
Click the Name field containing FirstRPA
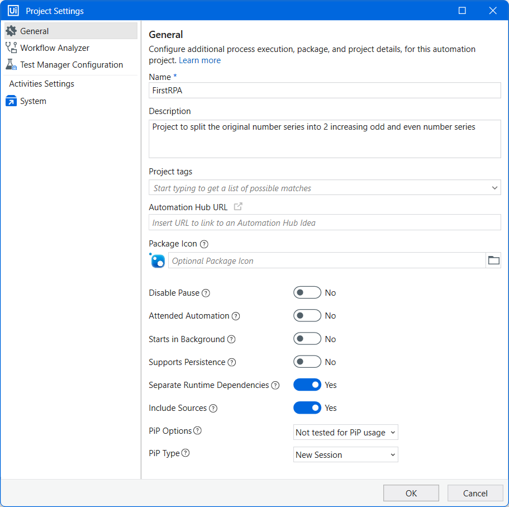324,90
